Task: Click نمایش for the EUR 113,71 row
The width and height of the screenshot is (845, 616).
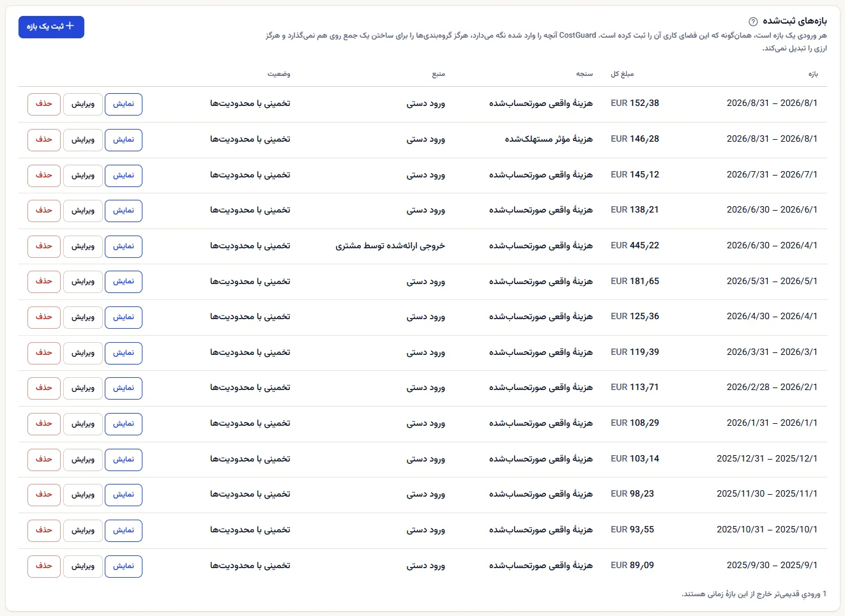Action: pos(123,388)
